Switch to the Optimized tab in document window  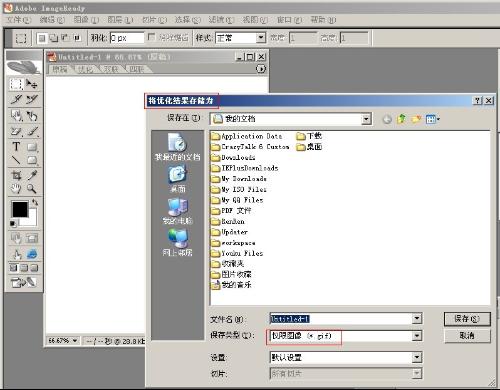85,69
